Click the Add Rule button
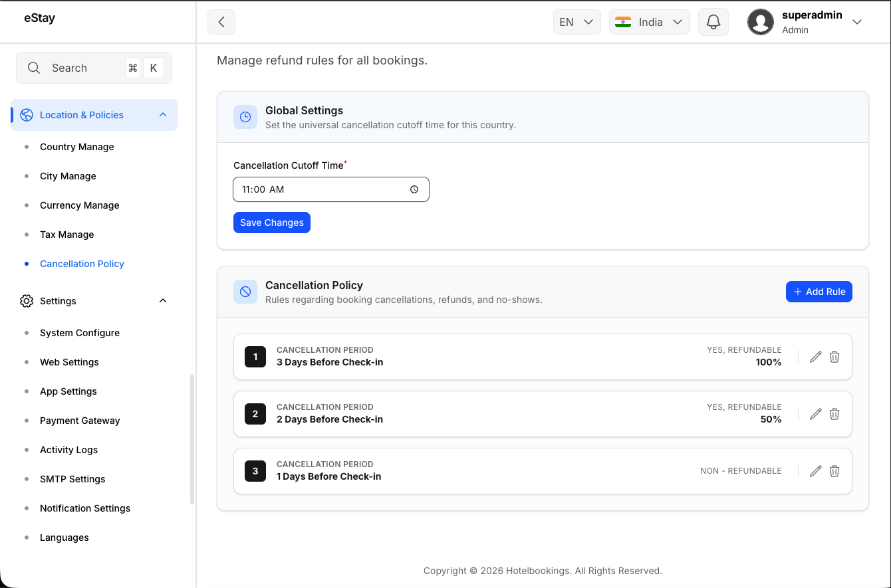The image size is (891, 588). pos(819,292)
